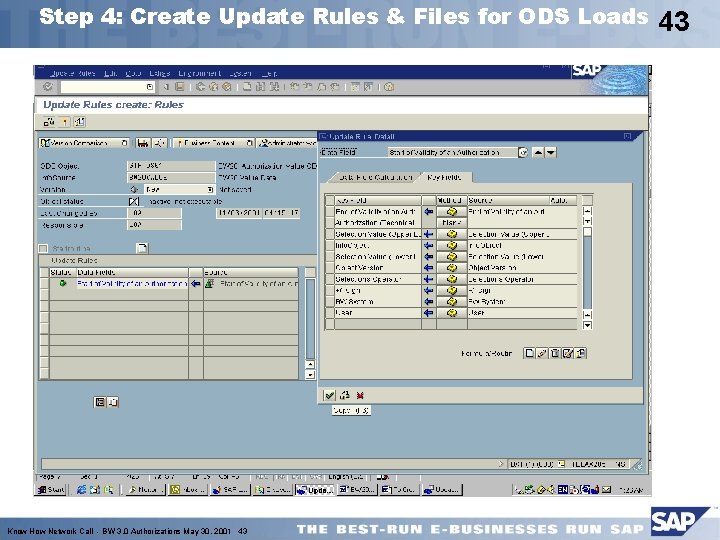
Task: Click the Create routine blank page icon
Action: point(529,353)
